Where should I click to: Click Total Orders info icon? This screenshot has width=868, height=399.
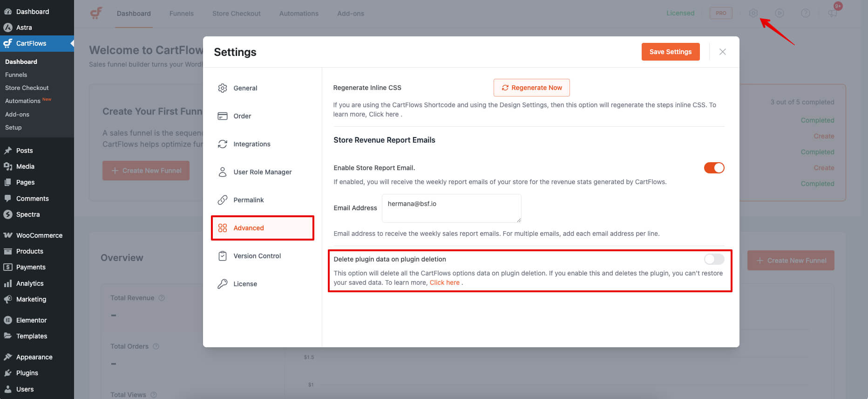156,346
